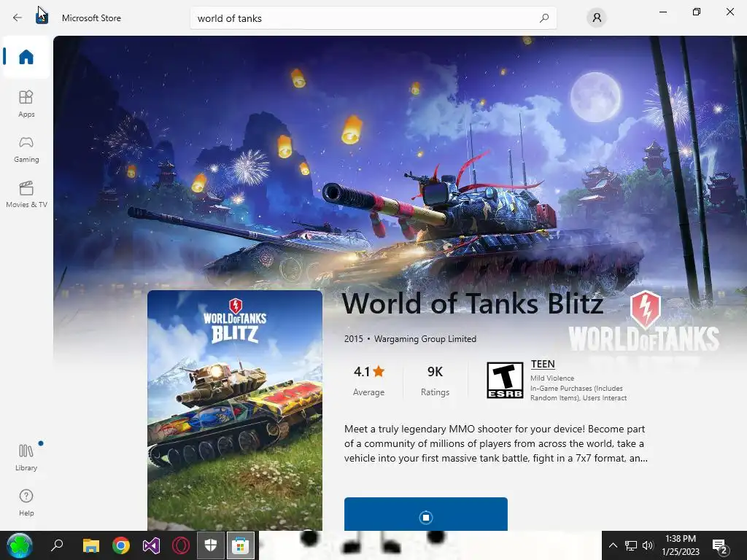
Task: Click Wargaming Group Limited publisher name
Action: coord(425,339)
